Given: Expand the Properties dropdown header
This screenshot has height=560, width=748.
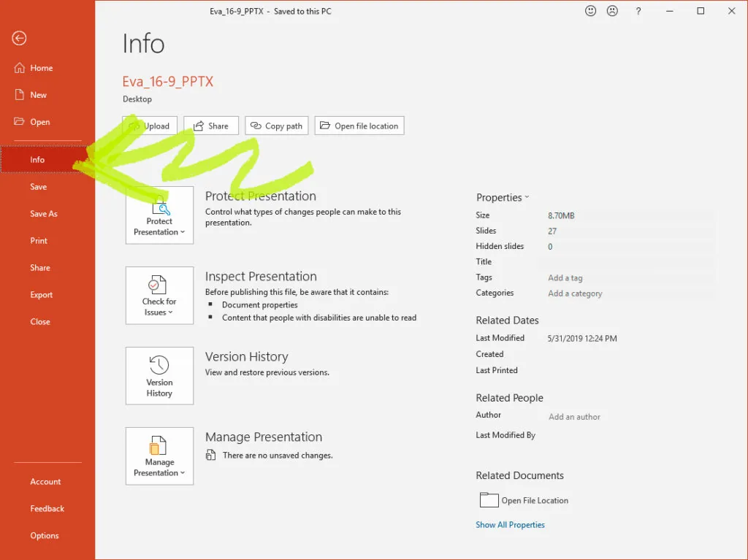Looking at the screenshot, I should pos(503,197).
